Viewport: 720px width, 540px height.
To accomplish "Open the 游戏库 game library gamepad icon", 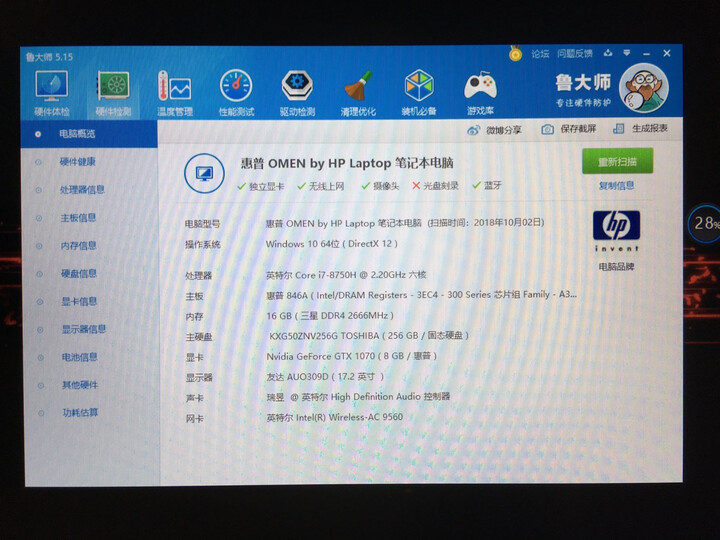I will (480, 93).
